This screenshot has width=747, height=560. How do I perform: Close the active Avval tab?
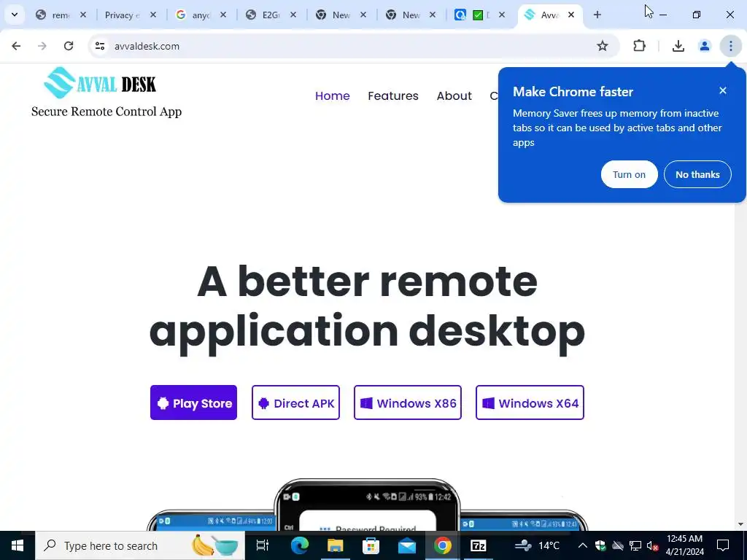571,15
